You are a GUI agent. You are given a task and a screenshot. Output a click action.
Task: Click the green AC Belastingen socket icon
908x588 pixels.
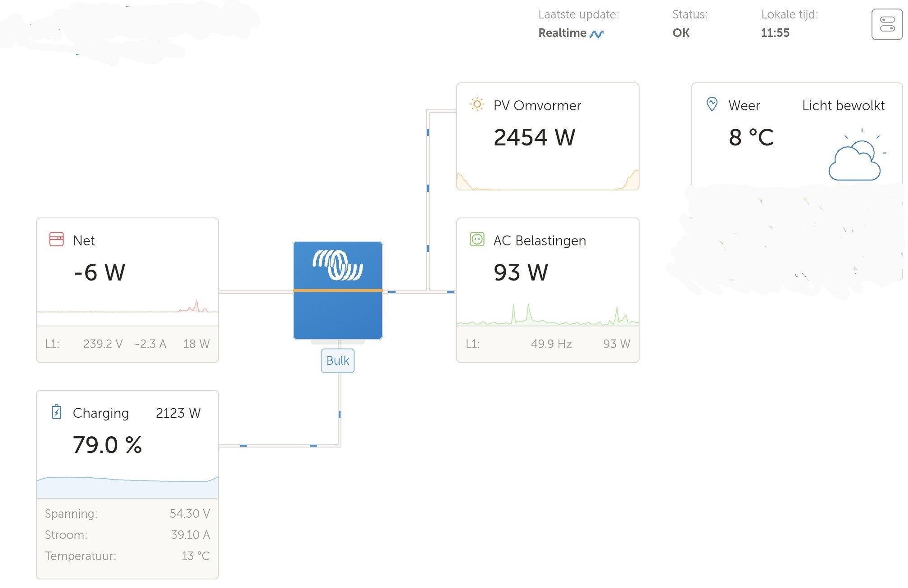coord(477,239)
